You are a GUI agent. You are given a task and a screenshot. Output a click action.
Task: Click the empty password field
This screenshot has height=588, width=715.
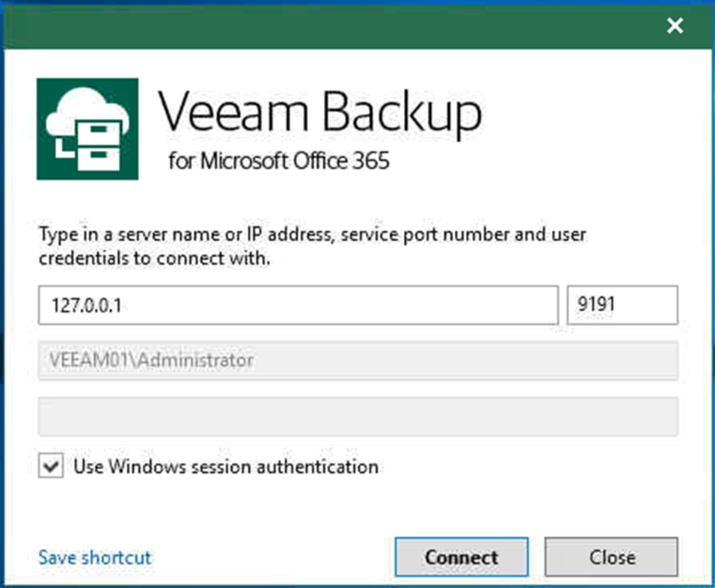coord(358,417)
